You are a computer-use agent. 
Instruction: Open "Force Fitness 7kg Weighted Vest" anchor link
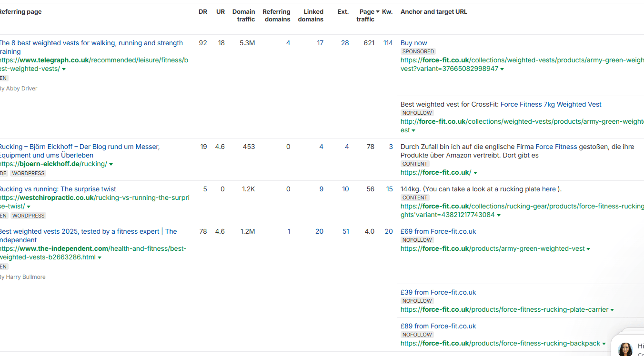551,104
